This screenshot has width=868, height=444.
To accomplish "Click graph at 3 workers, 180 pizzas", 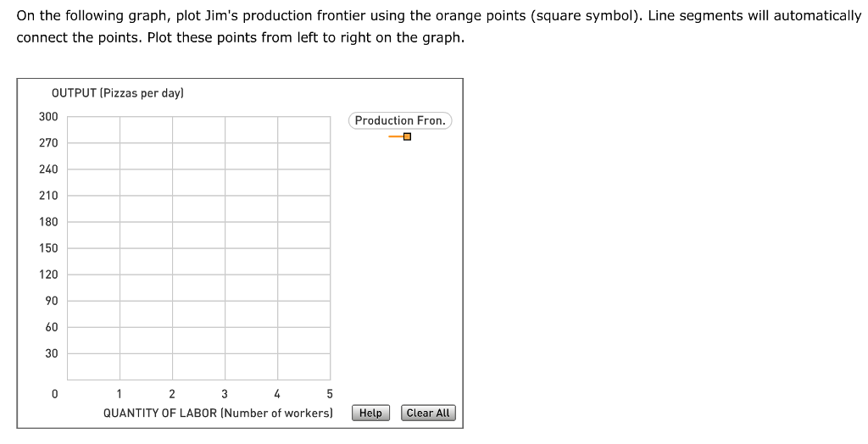I will click(x=225, y=222).
